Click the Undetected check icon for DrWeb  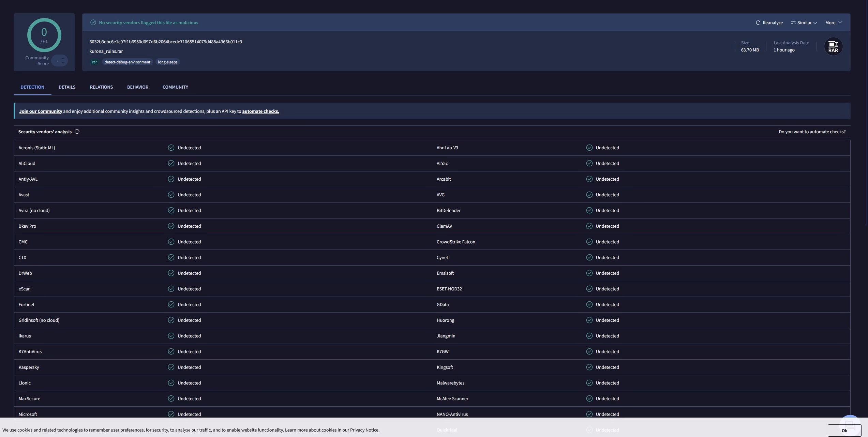[171, 273]
